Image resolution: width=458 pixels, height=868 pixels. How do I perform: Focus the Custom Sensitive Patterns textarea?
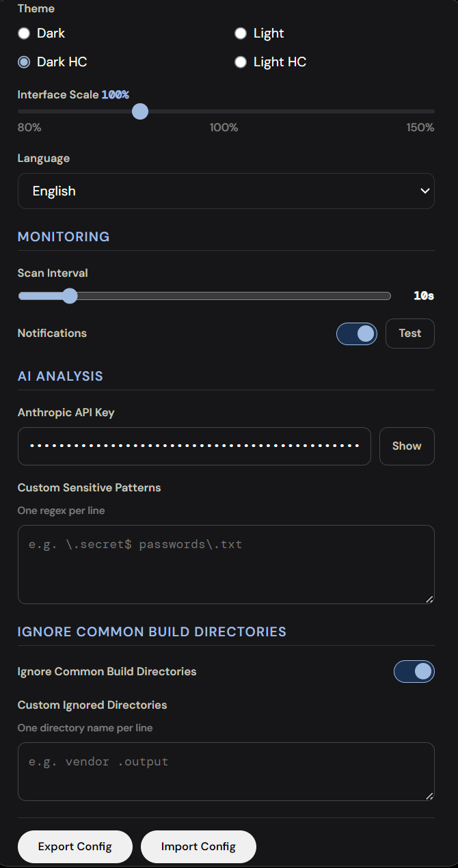point(226,565)
